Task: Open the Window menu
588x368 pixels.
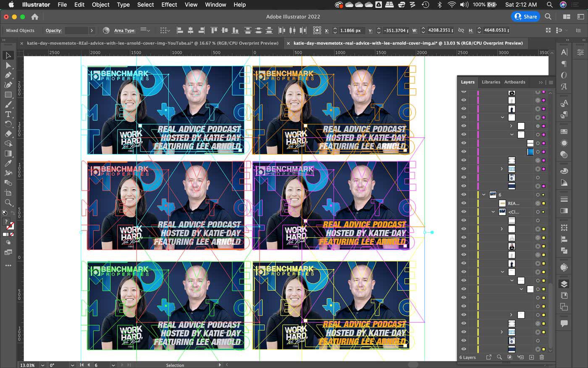Action: pos(215,5)
